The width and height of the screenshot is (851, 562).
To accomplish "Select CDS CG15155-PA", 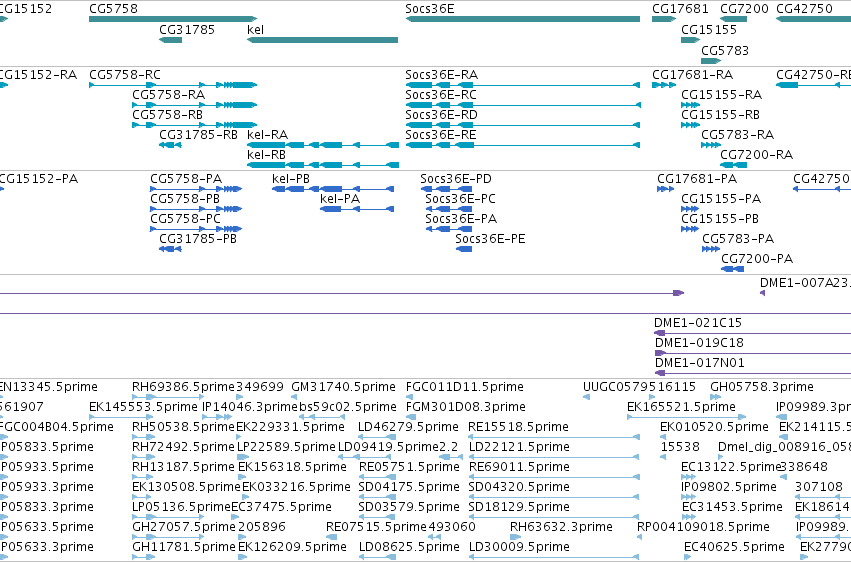I will coord(690,209).
